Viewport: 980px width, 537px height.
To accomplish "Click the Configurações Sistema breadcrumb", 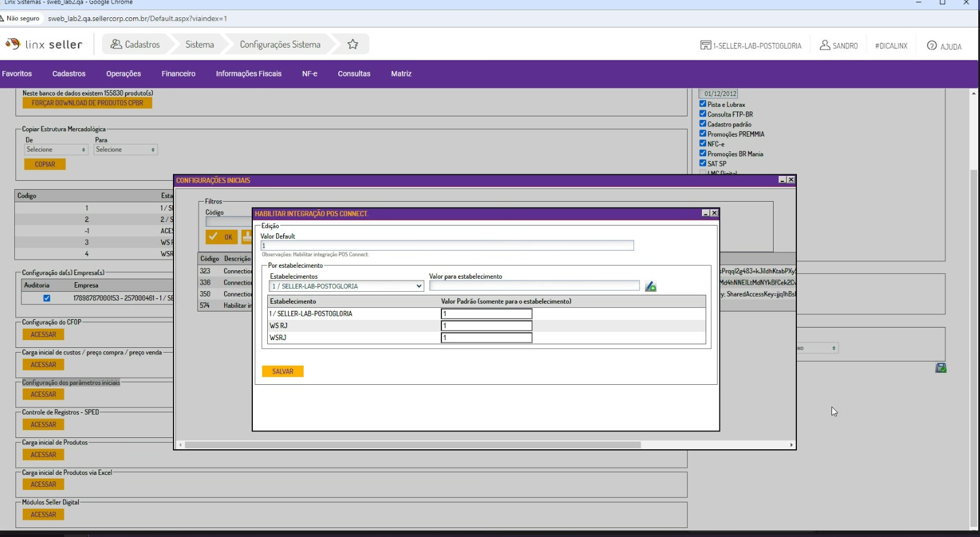I will [280, 44].
